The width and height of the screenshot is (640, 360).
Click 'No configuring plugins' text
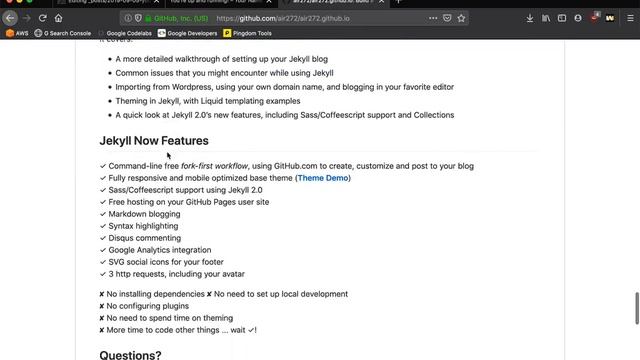[x=147, y=306]
